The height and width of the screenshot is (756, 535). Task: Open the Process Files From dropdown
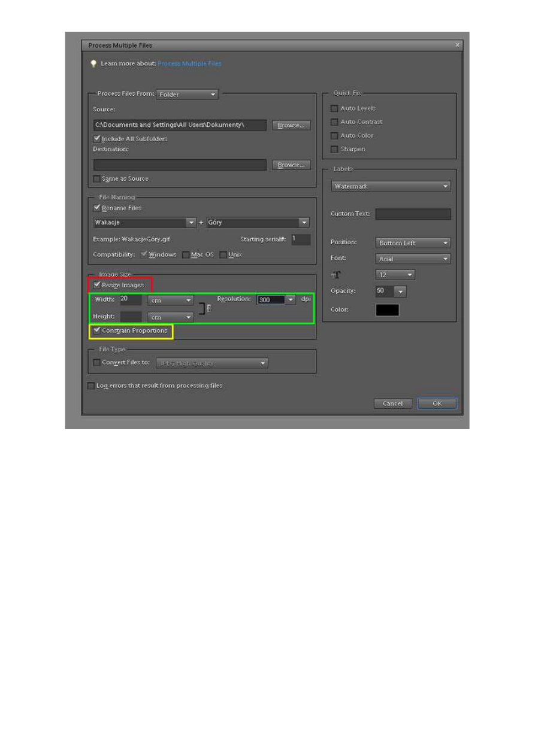(187, 95)
